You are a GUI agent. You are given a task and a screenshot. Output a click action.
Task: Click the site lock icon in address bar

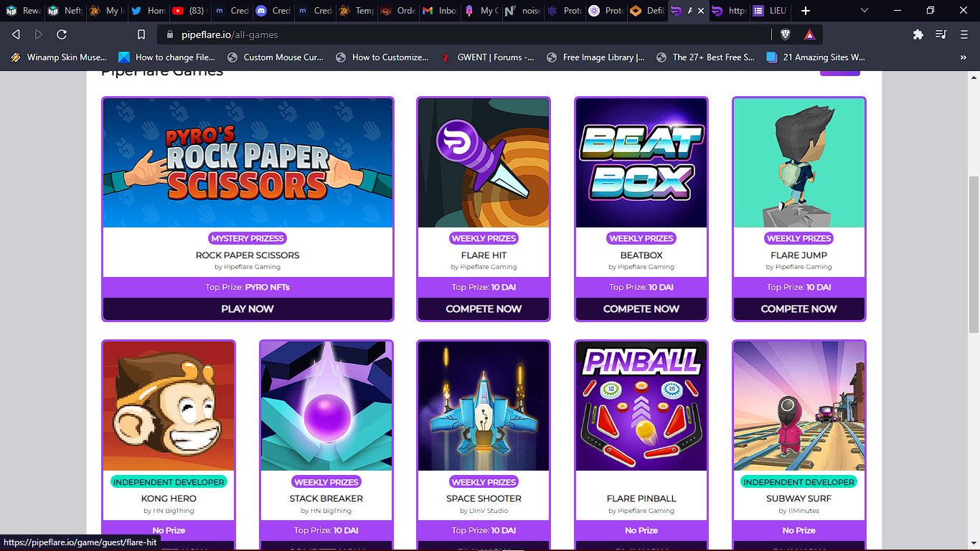[x=170, y=34]
